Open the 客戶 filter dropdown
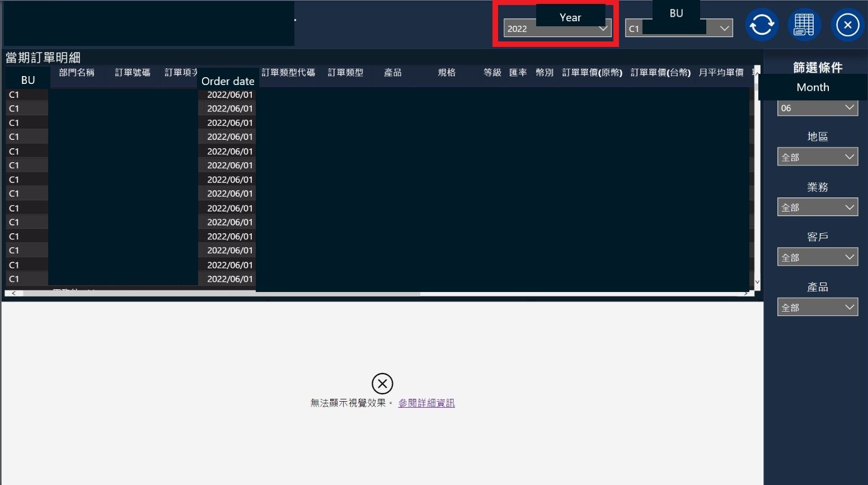Viewport: 868px width, 485px height. tap(817, 257)
